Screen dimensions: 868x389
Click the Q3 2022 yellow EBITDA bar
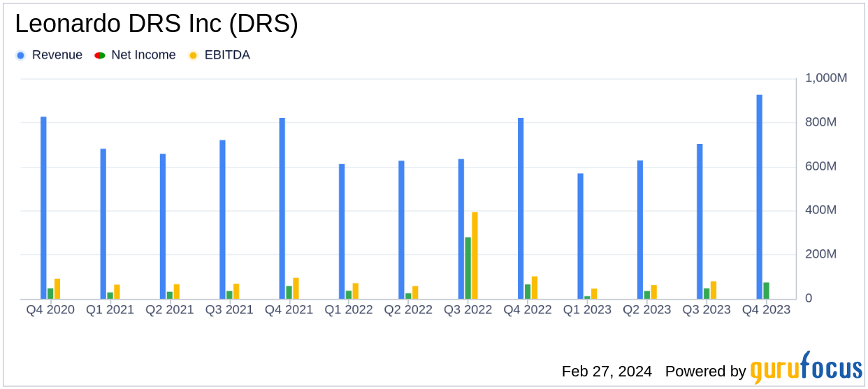click(x=475, y=256)
